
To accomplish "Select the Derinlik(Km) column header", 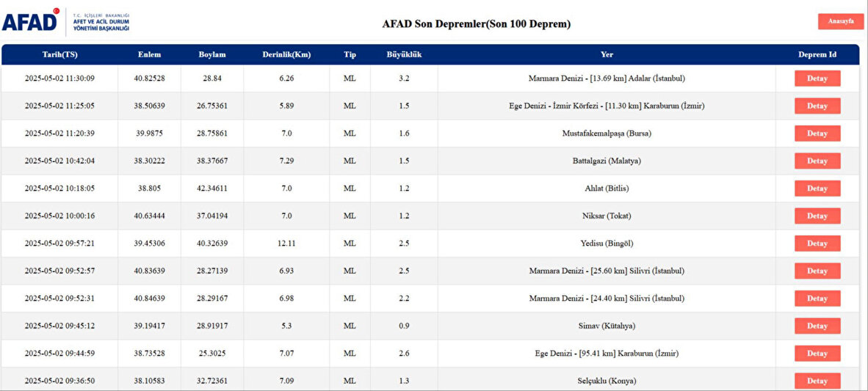I will click(286, 55).
